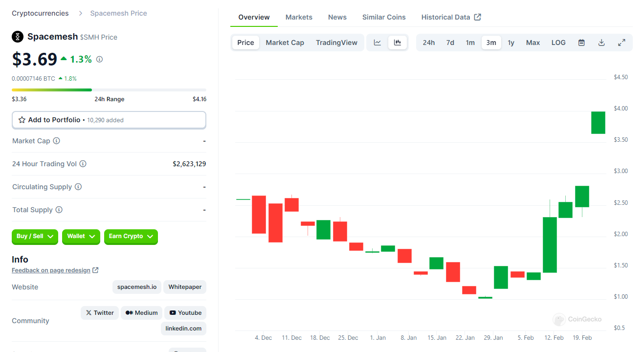Click the $3.69 current price text

[x=35, y=59]
